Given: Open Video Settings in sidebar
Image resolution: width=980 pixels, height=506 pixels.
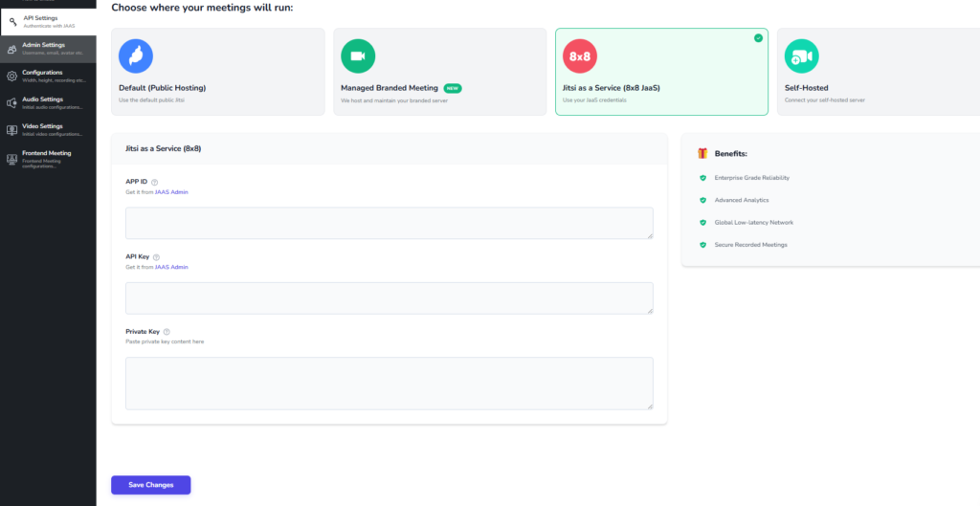Looking at the screenshot, I should click(48, 130).
